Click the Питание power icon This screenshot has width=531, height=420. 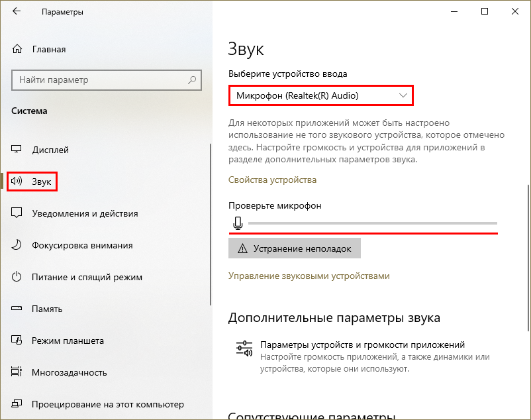17,277
